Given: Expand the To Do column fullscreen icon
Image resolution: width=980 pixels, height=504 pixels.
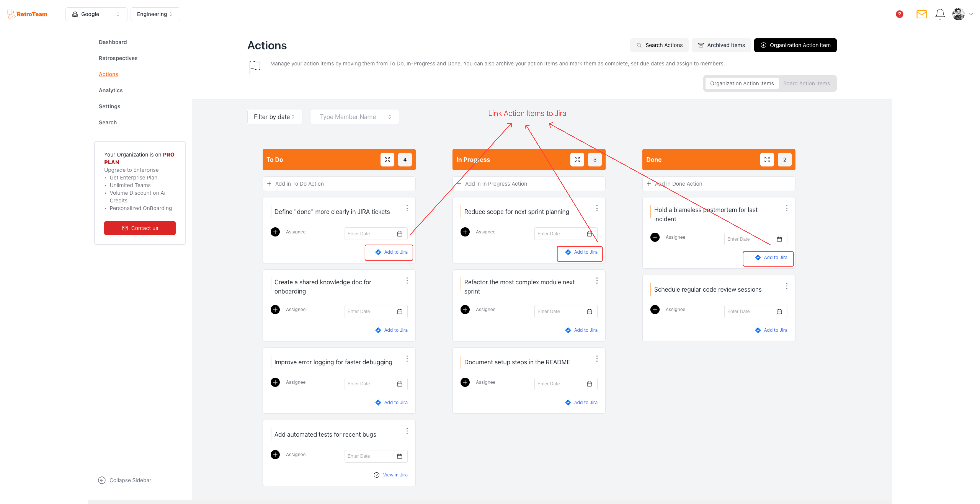Looking at the screenshot, I should (387, 160).
